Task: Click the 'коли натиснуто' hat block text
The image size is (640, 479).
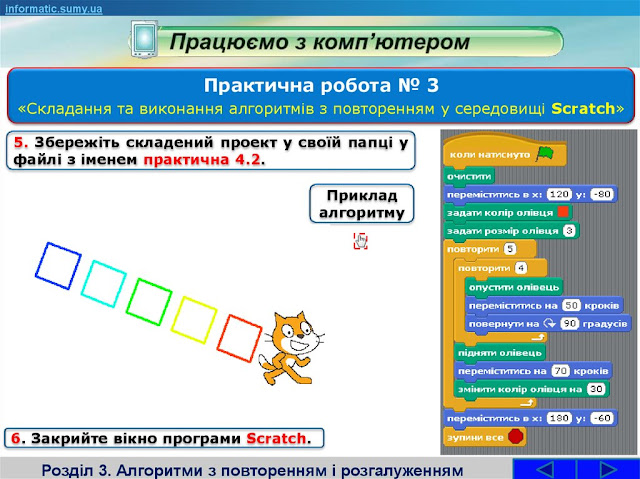Action: [x=489, y=155]
